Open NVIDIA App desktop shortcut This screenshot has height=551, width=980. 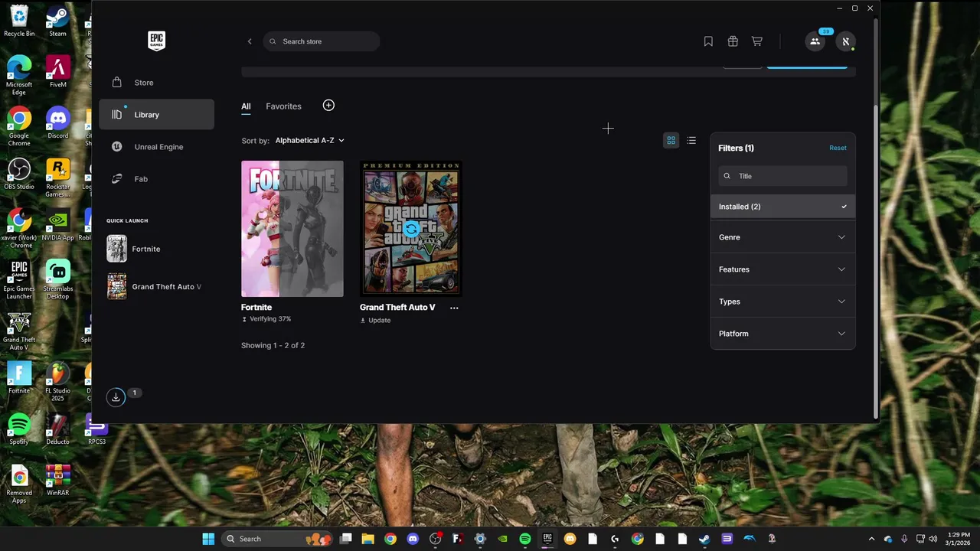57,226
